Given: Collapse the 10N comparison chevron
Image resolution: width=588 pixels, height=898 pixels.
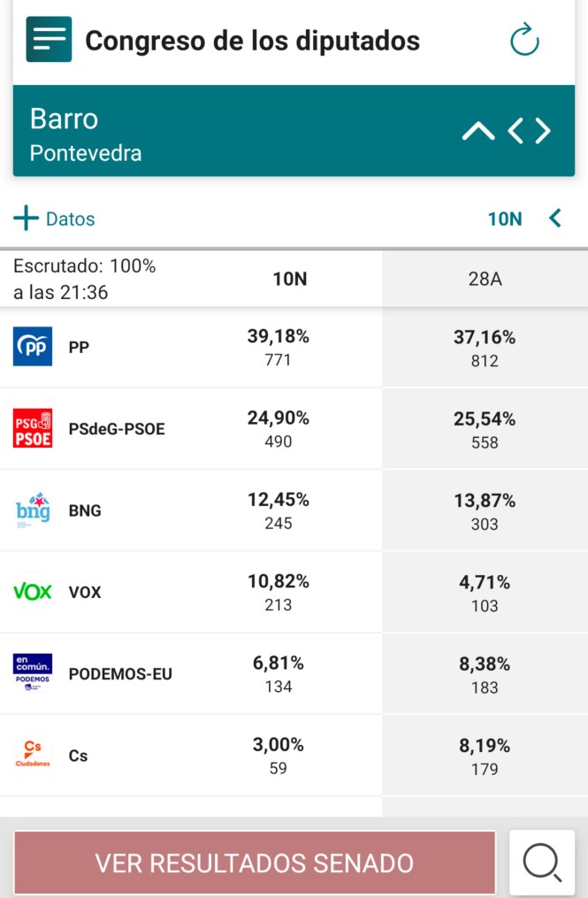Looking at the screenshot, I should [x=555, y=219].
